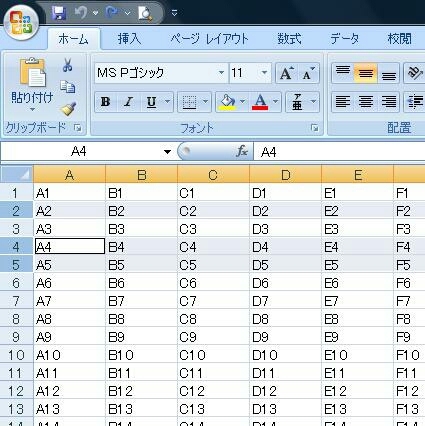Screen dimensions: 425x426
Task: Open the フォント dialog launcher
Action: pyautogui.click(x=314, y=128)
